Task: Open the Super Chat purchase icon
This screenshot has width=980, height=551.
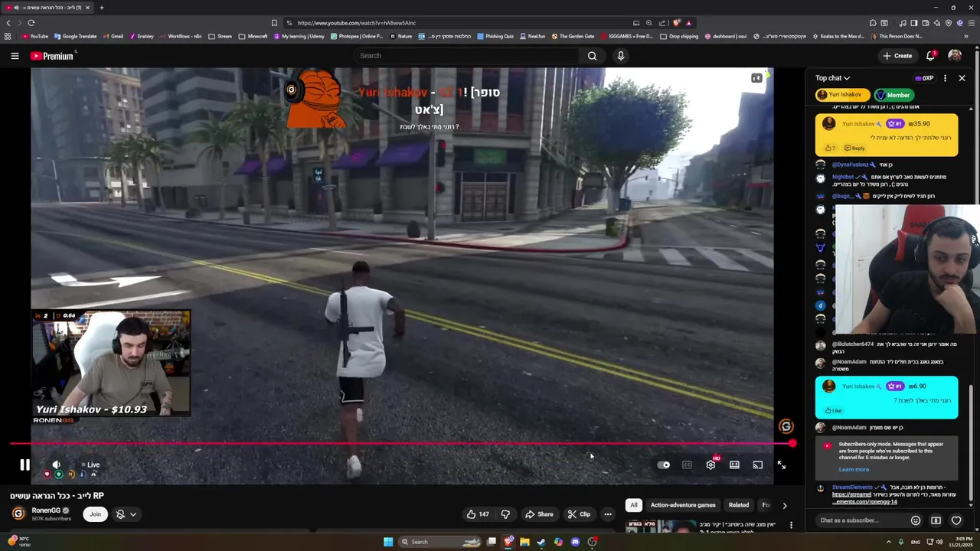Action: [x=936, y=520]
